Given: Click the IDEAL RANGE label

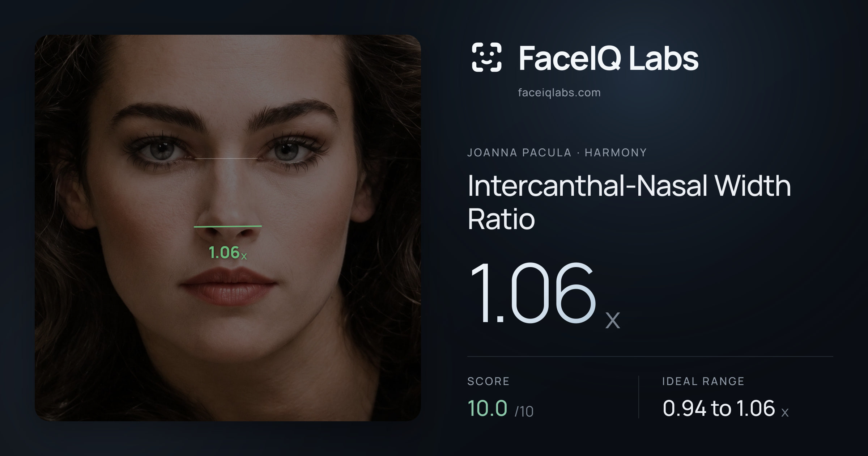Looking at the screenshot, I should coord(703,381).
